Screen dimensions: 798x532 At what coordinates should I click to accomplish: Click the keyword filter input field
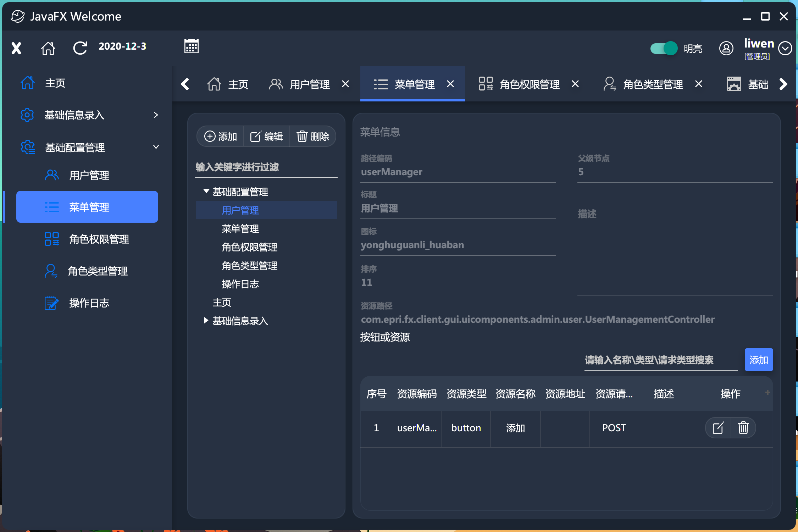tap(266, 167)
